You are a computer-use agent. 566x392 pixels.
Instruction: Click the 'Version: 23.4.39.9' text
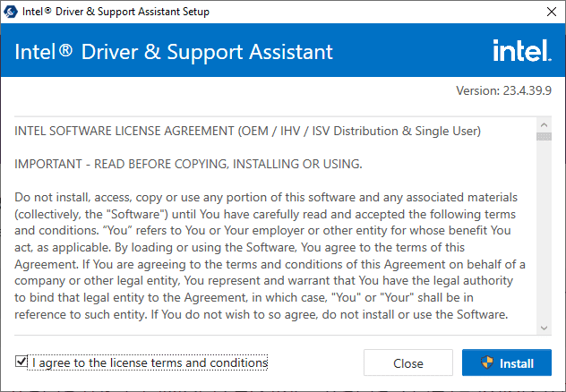click(503, 90)
